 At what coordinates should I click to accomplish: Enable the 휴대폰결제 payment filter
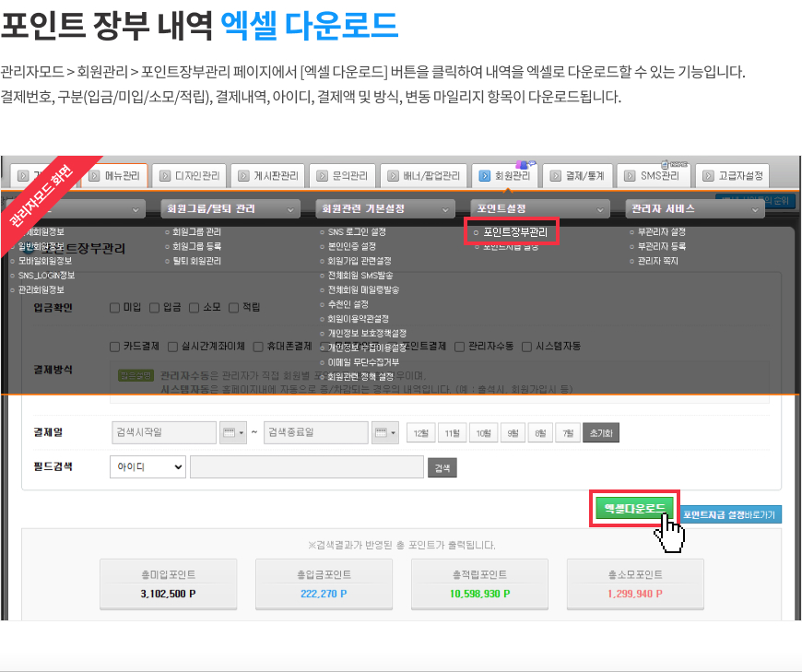pos(258,347)
